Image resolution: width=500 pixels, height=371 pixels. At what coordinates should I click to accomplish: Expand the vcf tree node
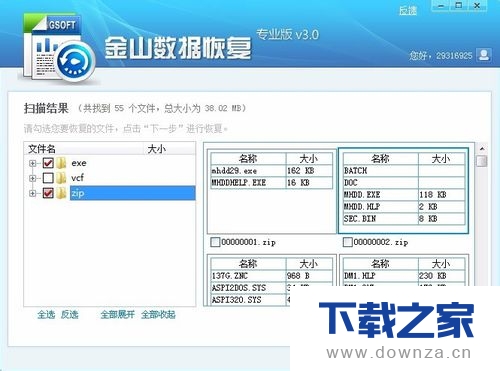point(32,178)
